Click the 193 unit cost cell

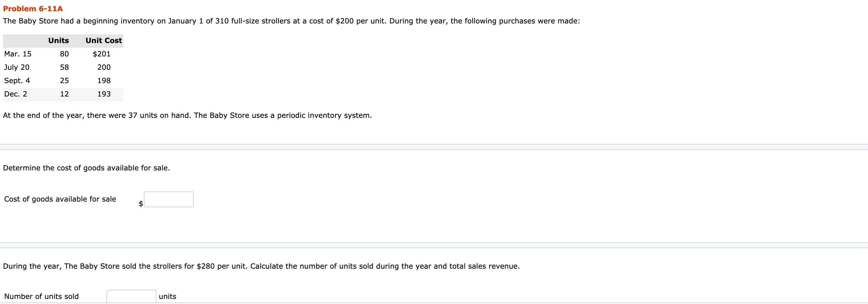pos(104,94)
